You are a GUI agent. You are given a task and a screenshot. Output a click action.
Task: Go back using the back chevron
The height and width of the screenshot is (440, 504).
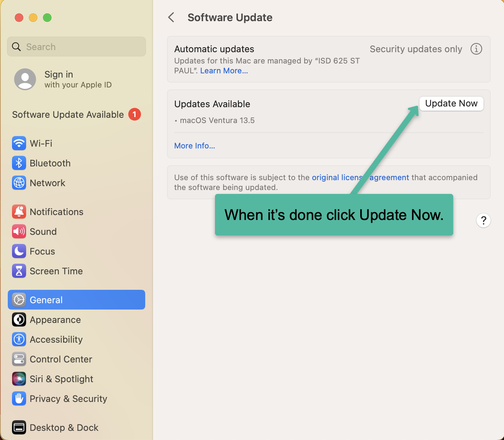171,17
